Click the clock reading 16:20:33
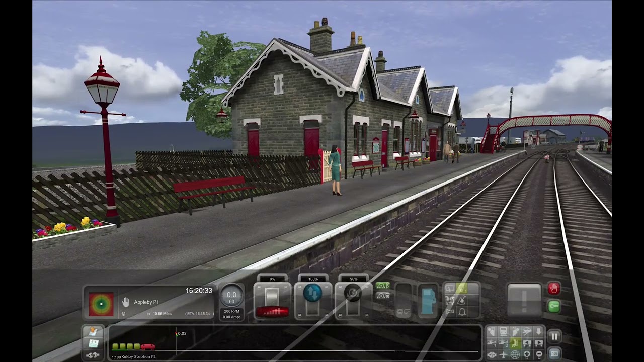The height and width of the screenshot is (362, 644). [x=199, y=291]
